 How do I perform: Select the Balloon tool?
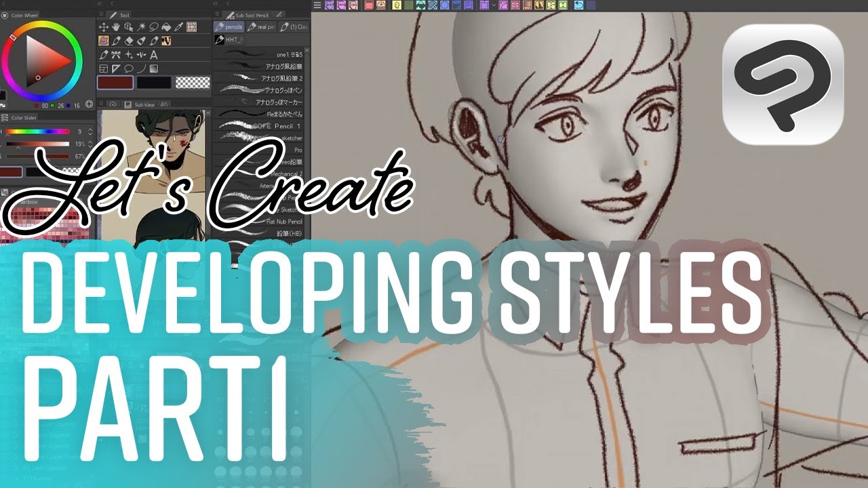click(x=128, y=68)
